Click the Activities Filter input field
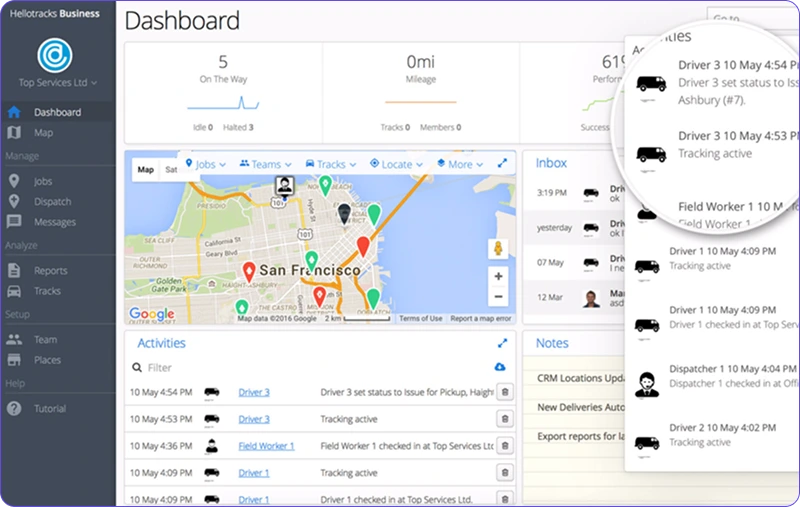Image resolution: width=800 pixels, height=507 pixels. pos(311,367)
